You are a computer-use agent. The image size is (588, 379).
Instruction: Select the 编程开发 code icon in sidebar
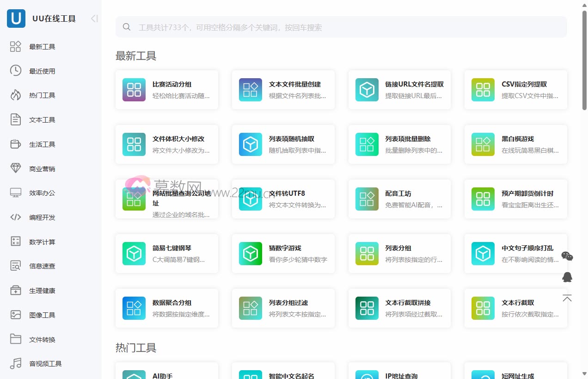[x=15, y=217]
